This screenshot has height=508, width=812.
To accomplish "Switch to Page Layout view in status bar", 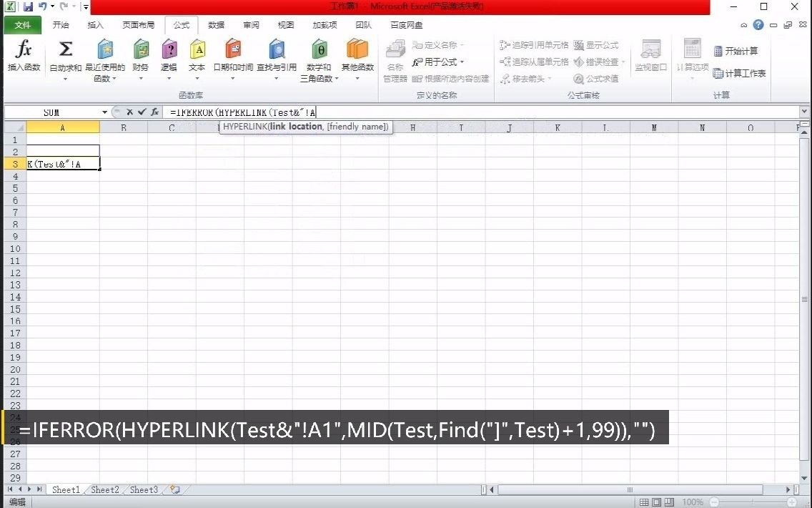I will 658,502.
